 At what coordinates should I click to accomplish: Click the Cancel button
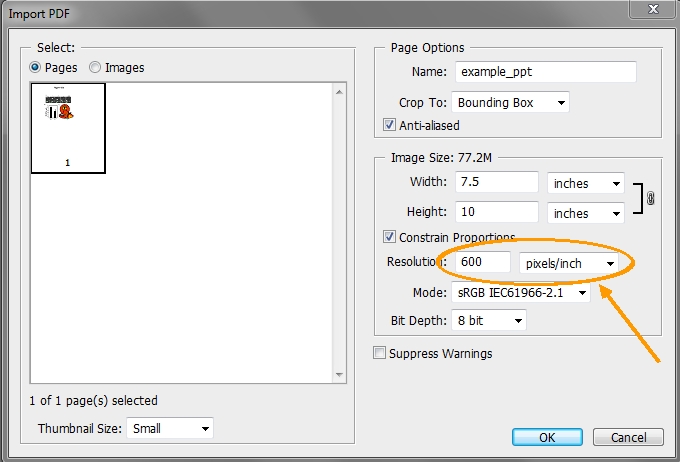(x=627, y=437)
